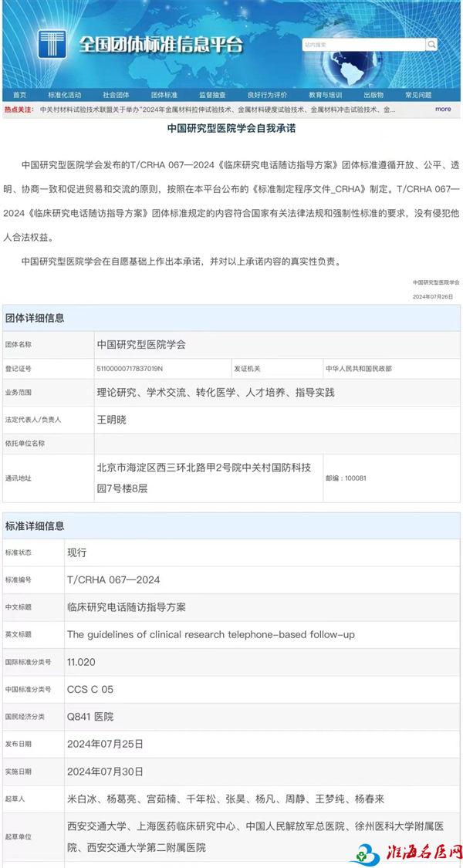
Task: Click the 登记证号 label cell
Action: coord(48,369)
